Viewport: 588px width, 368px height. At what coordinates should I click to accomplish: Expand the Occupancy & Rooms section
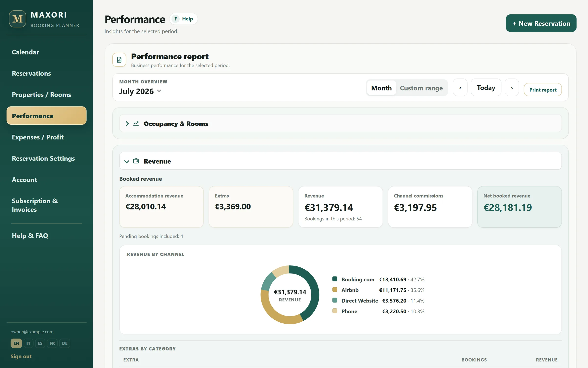(340, 123)
